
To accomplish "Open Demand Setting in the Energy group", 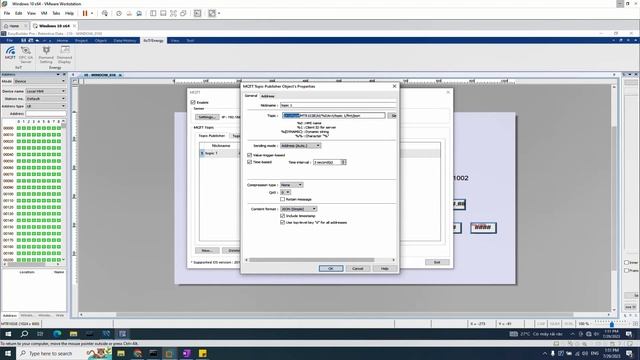I will tap(46, 55).
